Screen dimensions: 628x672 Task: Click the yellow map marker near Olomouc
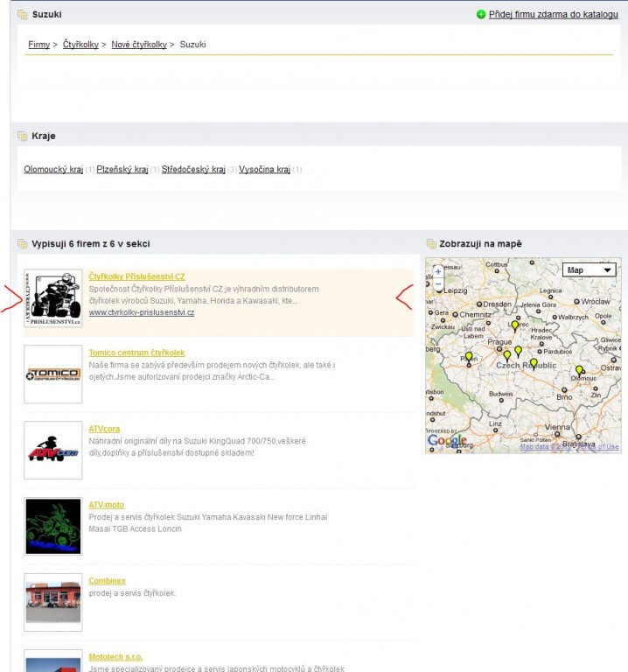[x=579, y=370]
